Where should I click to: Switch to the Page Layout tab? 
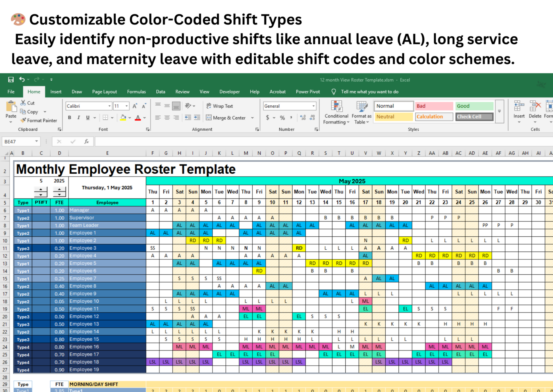104,92
